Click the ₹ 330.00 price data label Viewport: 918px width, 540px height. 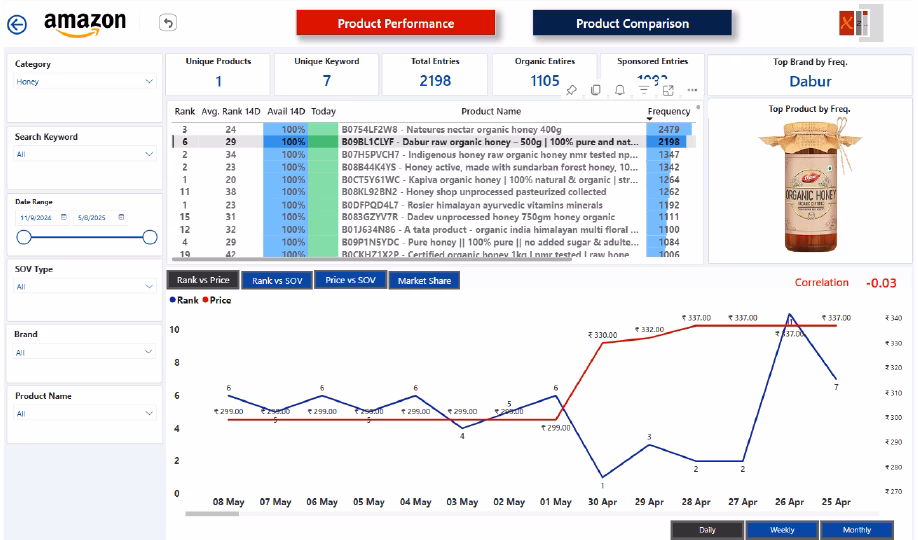[602, 335]
